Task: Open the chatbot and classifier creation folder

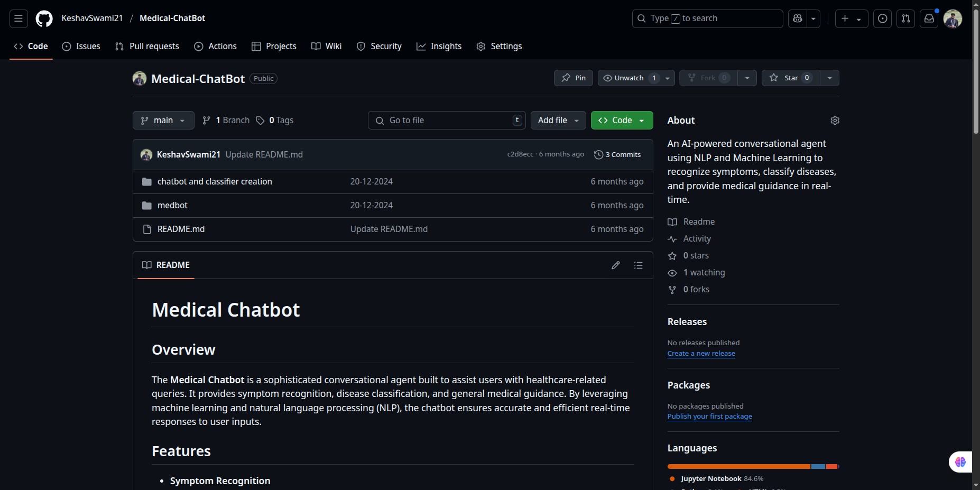Action: point(215,182)
